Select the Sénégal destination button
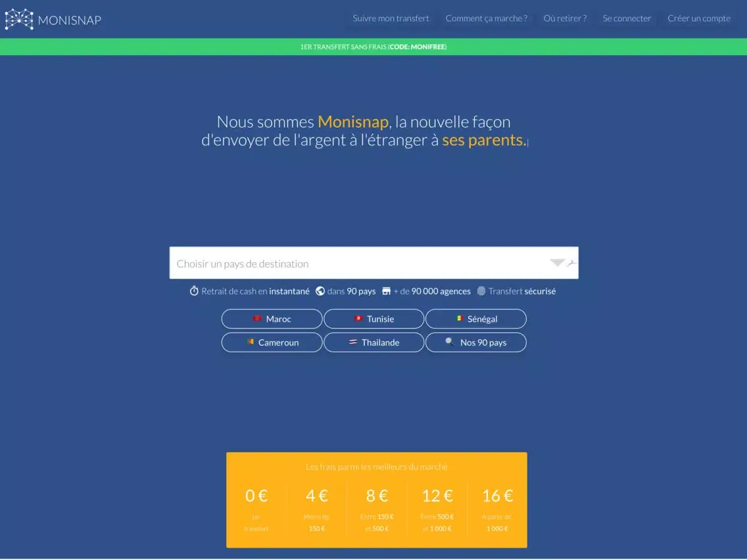Screen dimensions: 747x560 pyautogui.click(x=476, y=319)
